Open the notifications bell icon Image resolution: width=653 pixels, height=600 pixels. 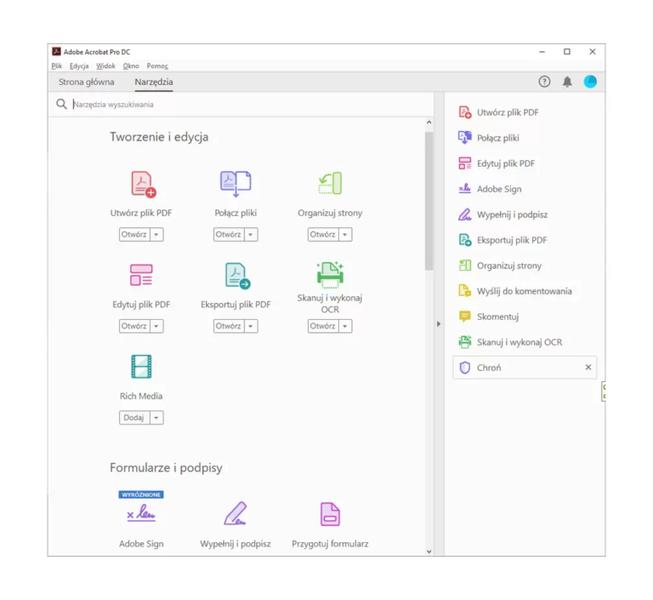tap(567, 82)
